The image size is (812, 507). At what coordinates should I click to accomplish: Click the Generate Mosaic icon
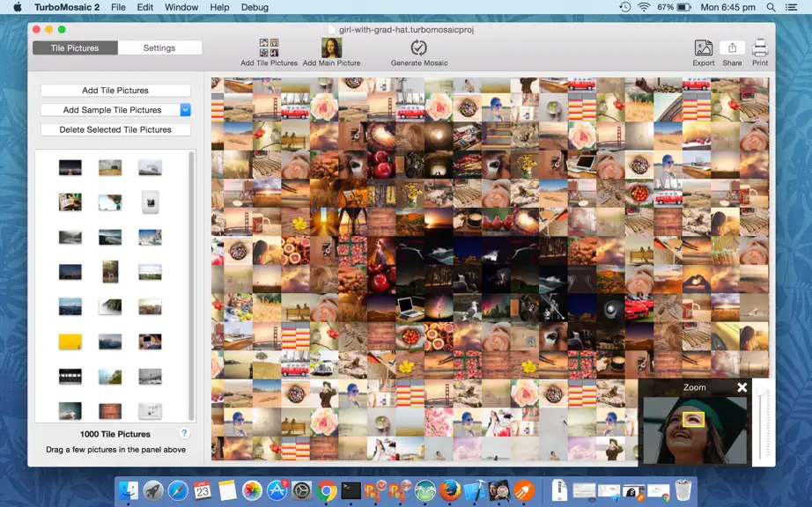(418, 48)
